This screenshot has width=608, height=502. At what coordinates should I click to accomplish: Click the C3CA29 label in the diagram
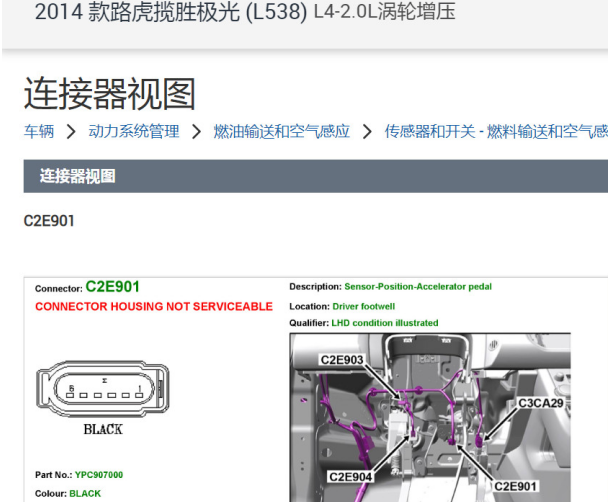click(x=541, y=403)
